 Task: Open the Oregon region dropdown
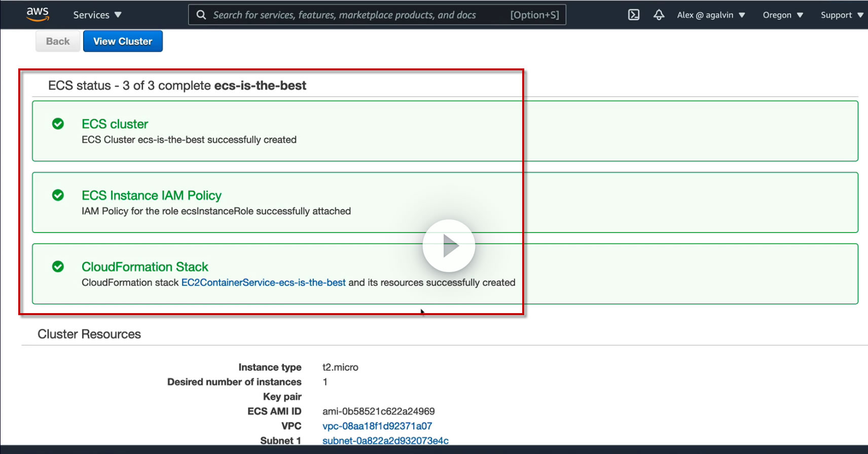coord(783,15)
